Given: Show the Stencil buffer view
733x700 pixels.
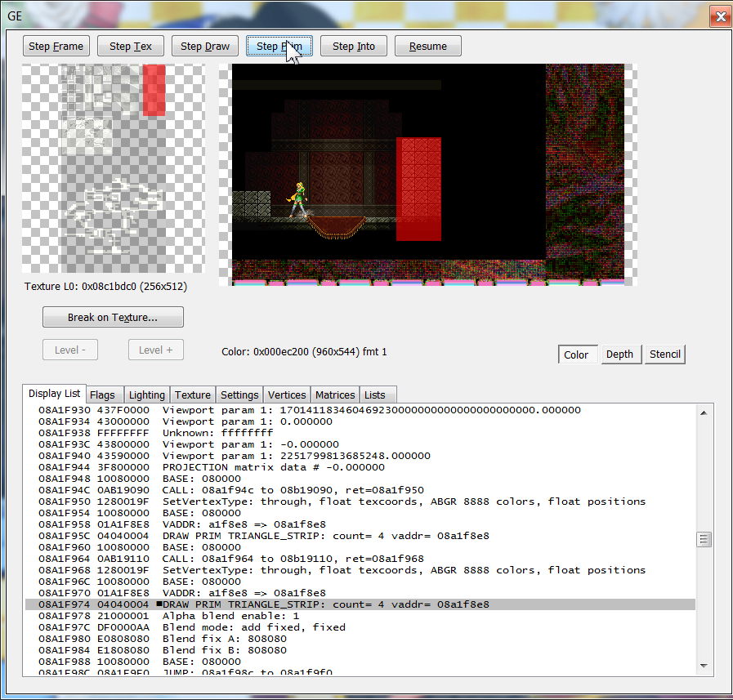Looking at the screenshot, I should pyautogui.click(x=664, y=354).
